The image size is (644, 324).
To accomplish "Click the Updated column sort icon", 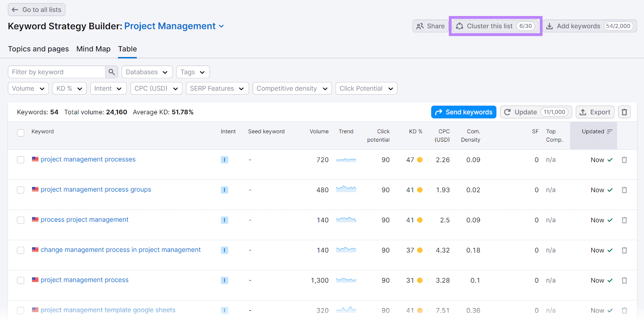I will pyautogui.click(x=609, y=132).
